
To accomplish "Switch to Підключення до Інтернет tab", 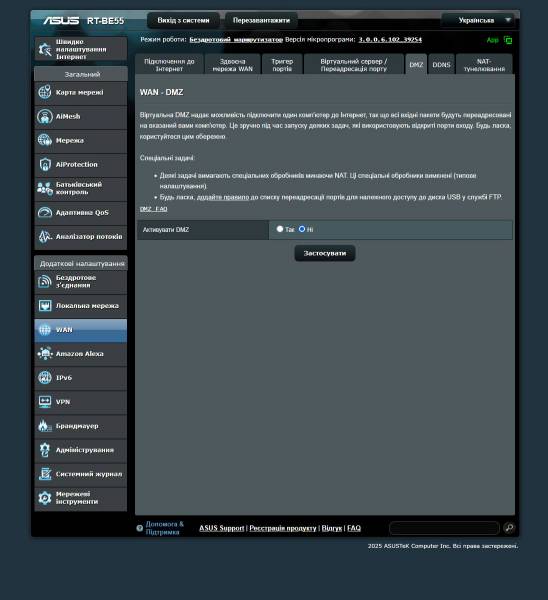I will pos(169,65).
